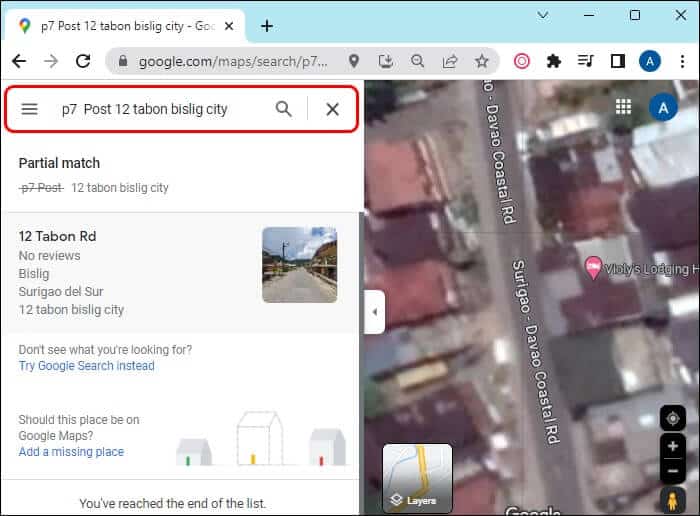This screenshot has height=516, width=700.
Task: Zoom out on the map
Action: click(673, 471)
